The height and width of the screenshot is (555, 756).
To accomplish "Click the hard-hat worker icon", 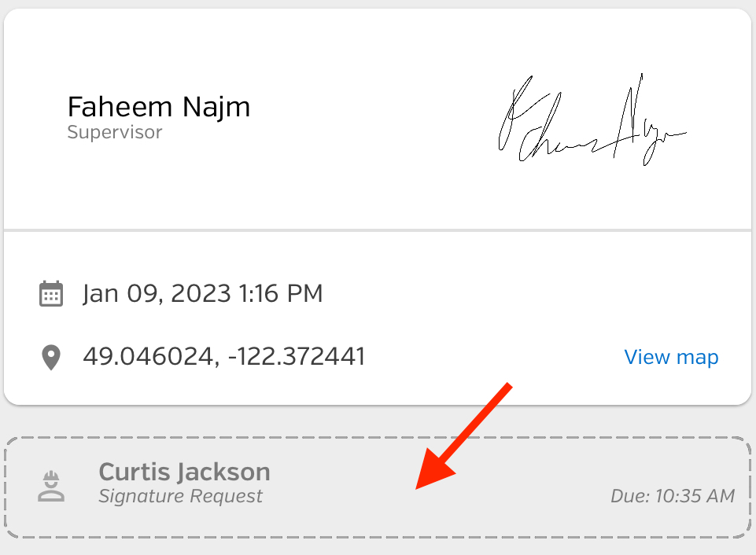I will tap(51, 487).
